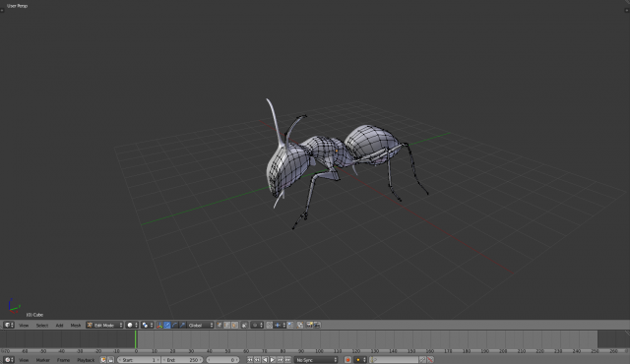Jump to the last frame

tap(287, 360)
